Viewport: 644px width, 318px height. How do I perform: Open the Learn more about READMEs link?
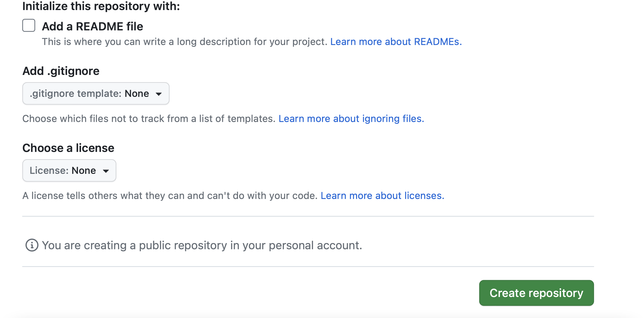(x=396, y=42)
